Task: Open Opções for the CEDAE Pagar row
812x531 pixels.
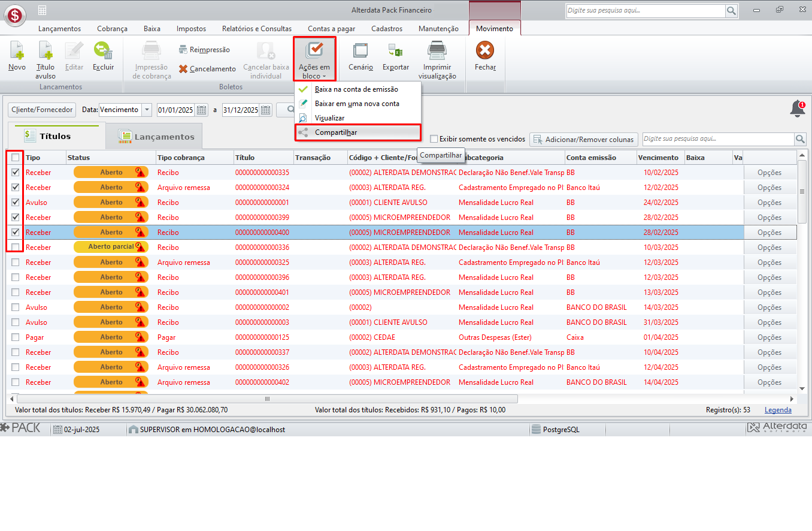Action: [769, 337]
